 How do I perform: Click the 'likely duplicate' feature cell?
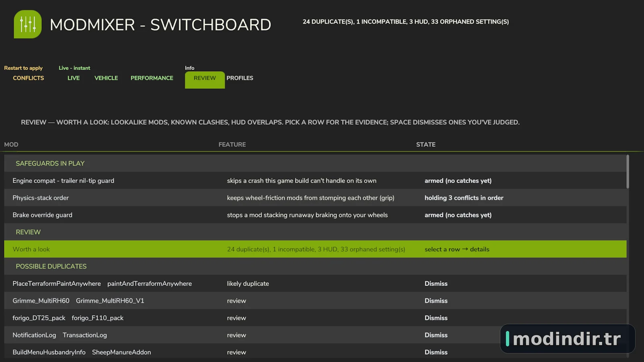point(248,284)
